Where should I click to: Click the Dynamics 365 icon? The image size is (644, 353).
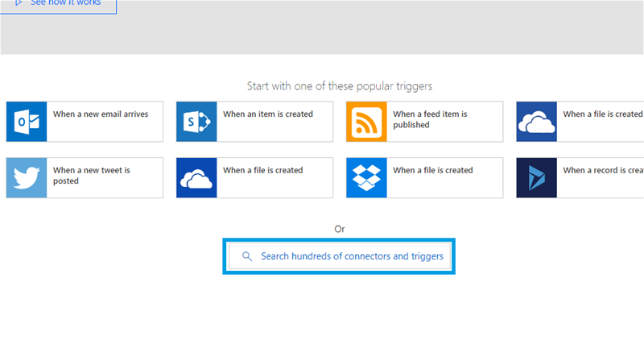click(536, 178)
